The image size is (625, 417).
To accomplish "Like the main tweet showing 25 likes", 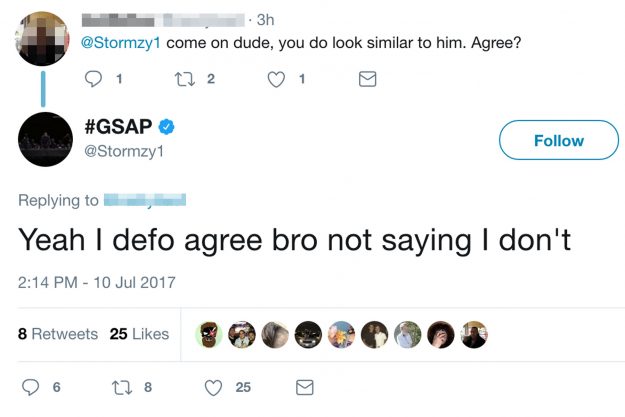I will pos(213,387).
